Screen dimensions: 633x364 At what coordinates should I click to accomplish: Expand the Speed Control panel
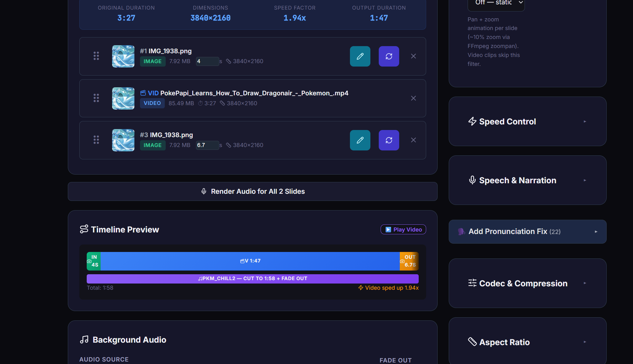[527, 121]
